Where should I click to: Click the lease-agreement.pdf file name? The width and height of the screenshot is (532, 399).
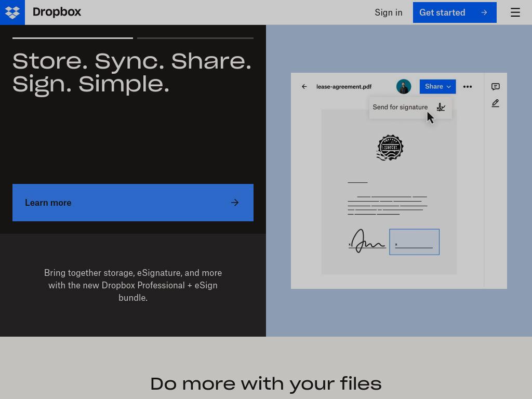(x=344, y=87)
